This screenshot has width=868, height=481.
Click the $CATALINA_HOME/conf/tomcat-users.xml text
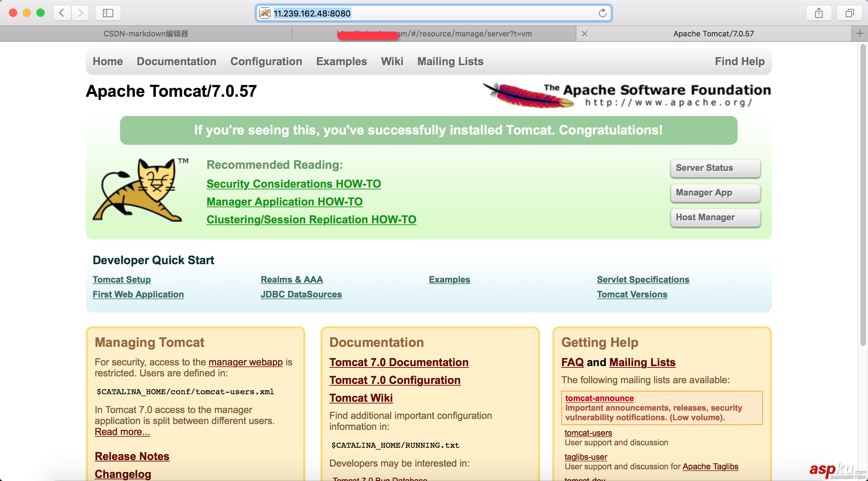click(x=185, y=392)
